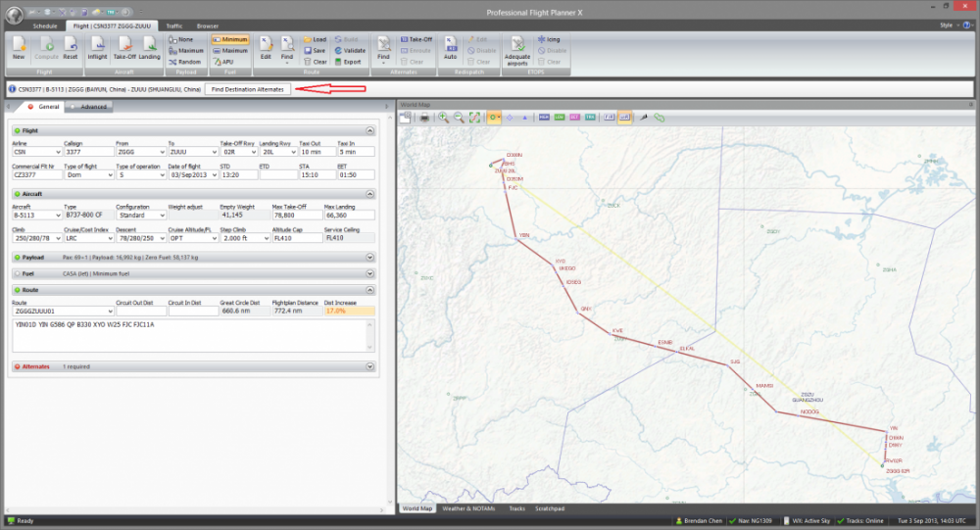This screenshot has height=530, width=980.
Task: Expand the Alternates section
Action: [x=369, y=366]
